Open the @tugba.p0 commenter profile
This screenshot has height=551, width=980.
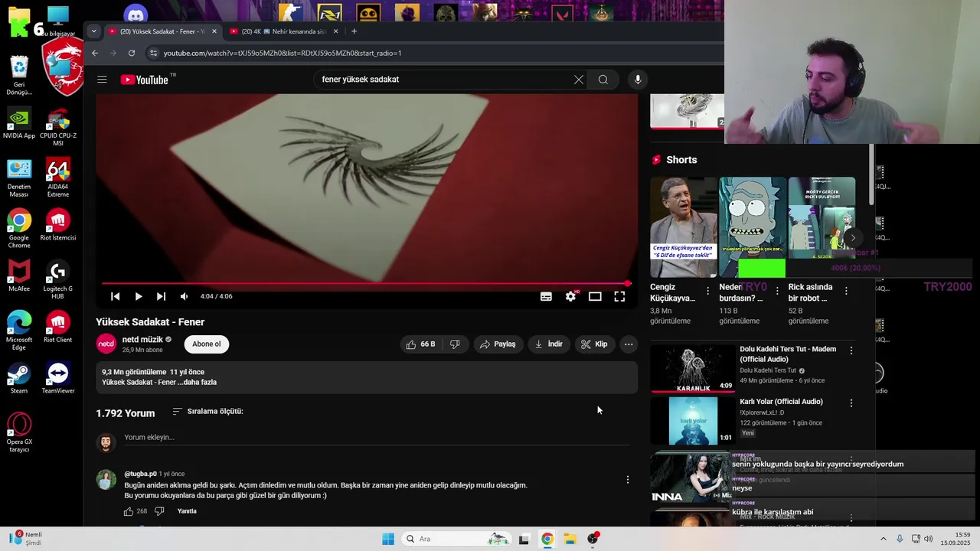tap(140, 474)
